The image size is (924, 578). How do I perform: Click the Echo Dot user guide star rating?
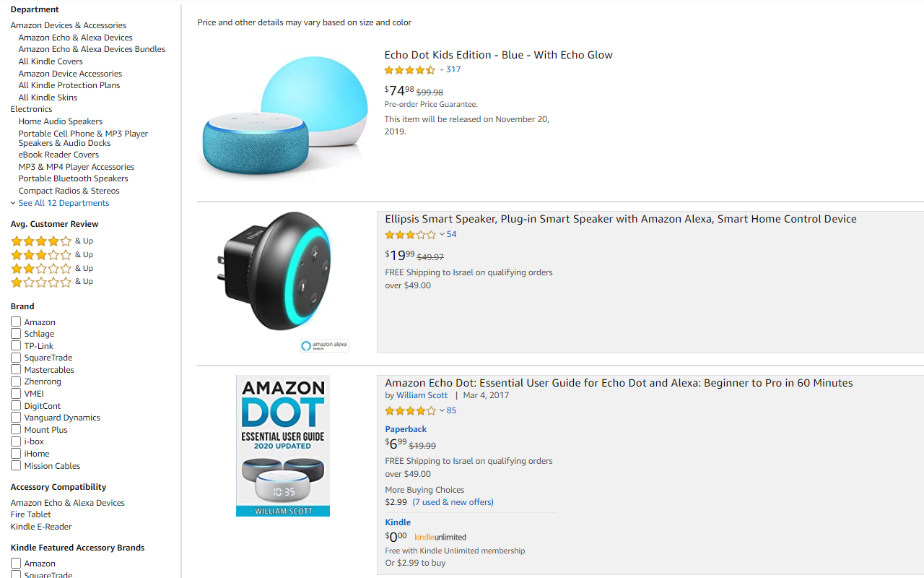tap(411, 411)
